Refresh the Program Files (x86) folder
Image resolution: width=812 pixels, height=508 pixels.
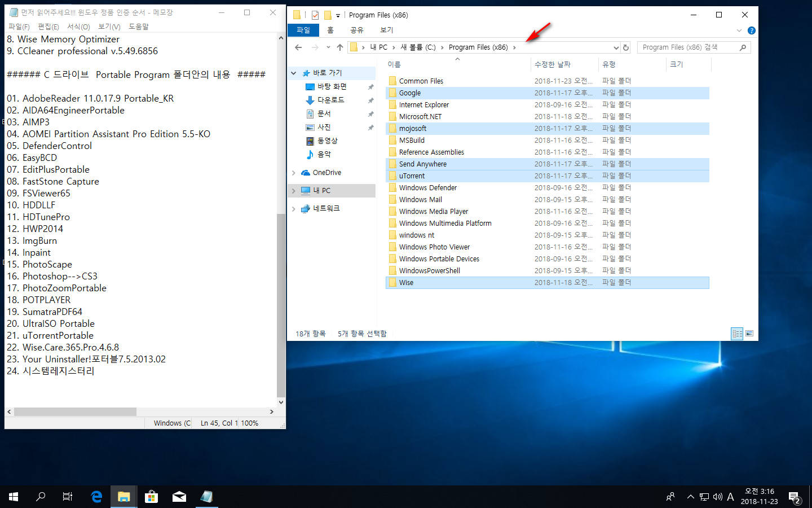pos(626,47)
